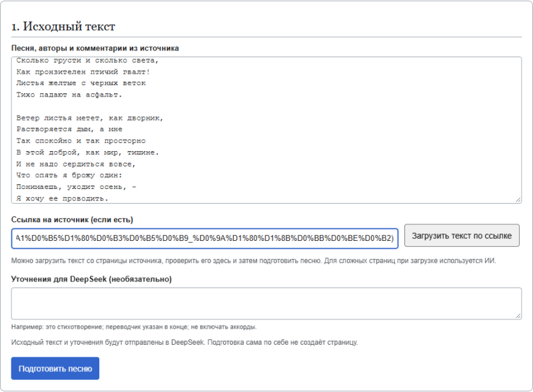The image size is (533, 392).
Task: Click the "Загрузить текст по ссылке" button
Action: (x=462, y=236)
